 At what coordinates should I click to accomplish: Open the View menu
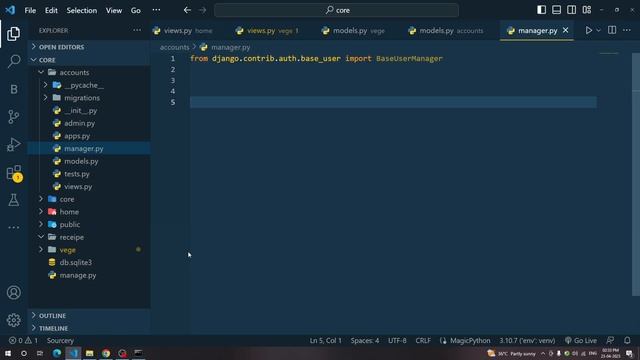pyautogui.click(x=114, y=10)
